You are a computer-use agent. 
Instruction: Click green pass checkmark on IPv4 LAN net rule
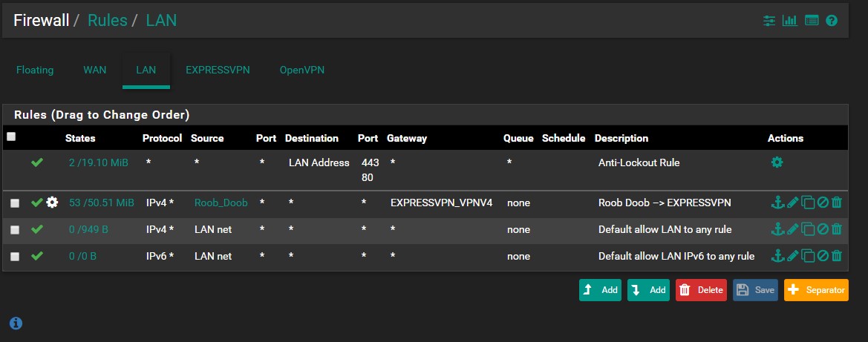[37, 229]
